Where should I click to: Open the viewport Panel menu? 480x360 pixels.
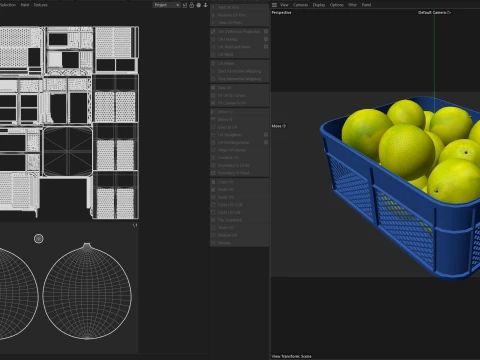coord(366,5)
